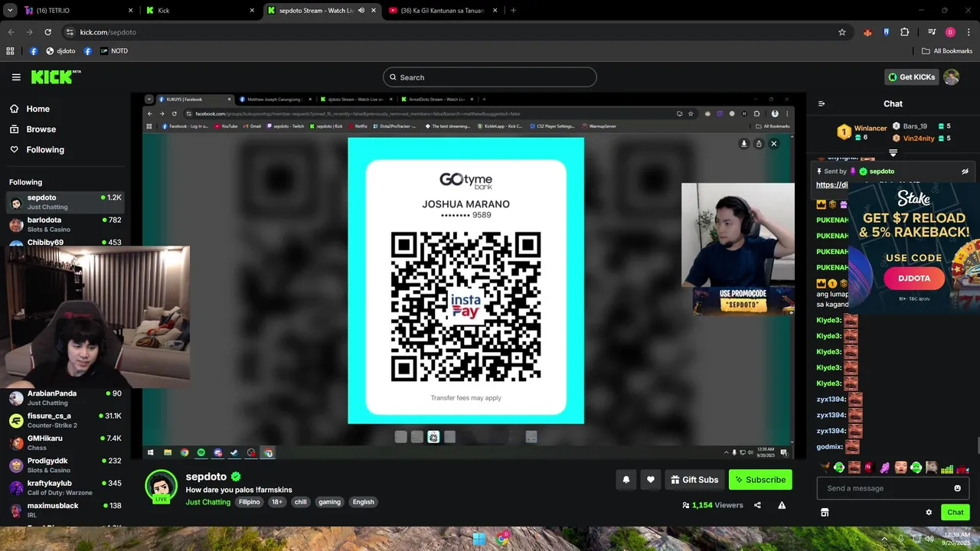Image resolution: width=980 pixels, height=551 pixels.
Task: Open the Windows Start button on taskbar
Action: point(479,539)
